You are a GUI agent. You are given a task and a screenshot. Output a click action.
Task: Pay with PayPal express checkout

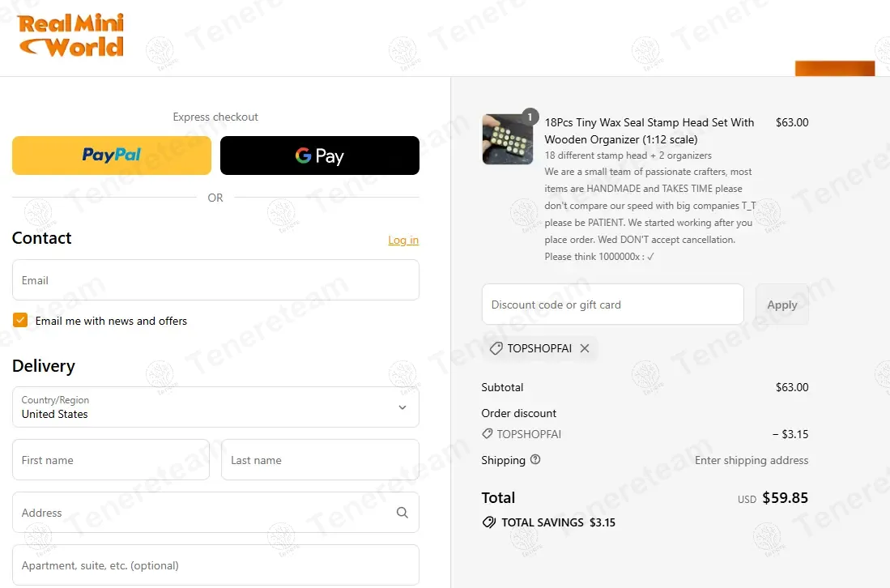point(112,156)
